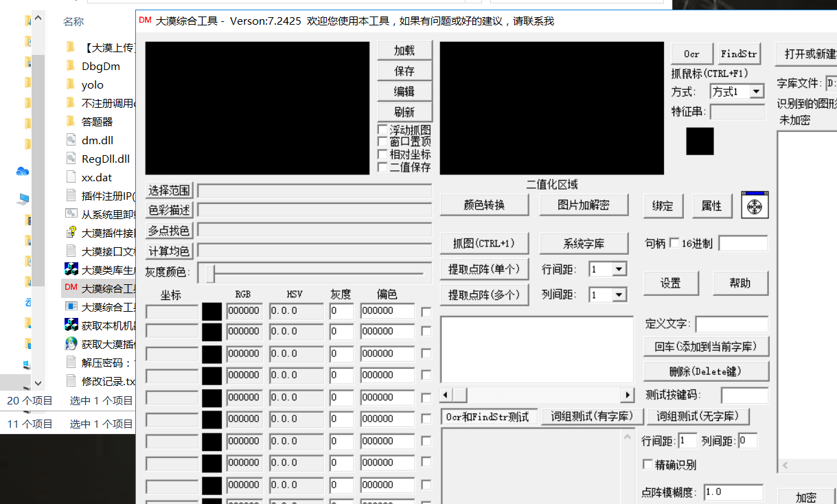Image resolution: width=837 pixels, height=504 pixels.
Task: Click the window finder crosshair icon
Action: point(755,205)
